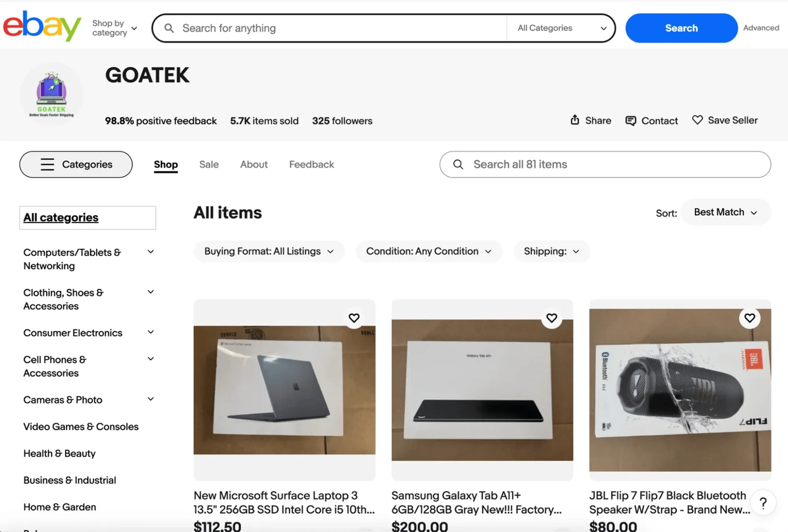788x532 pixels.
Task: Click the magnifier icon in store search
Action: pos(458,165)
